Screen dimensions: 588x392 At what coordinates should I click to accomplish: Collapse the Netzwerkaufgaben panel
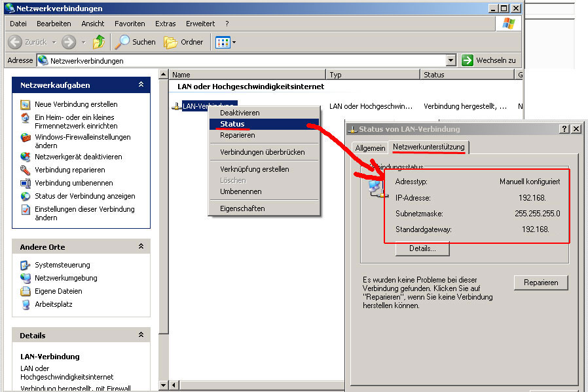[x=141, y=85]
